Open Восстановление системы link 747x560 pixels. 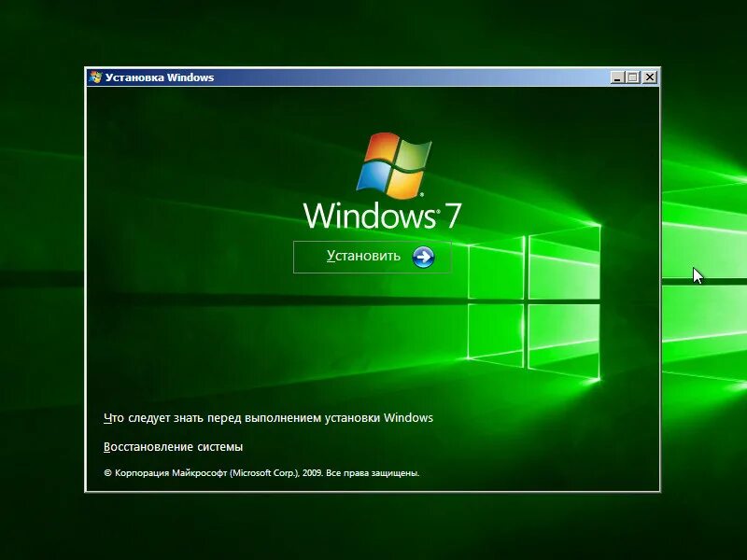(173, 447)
